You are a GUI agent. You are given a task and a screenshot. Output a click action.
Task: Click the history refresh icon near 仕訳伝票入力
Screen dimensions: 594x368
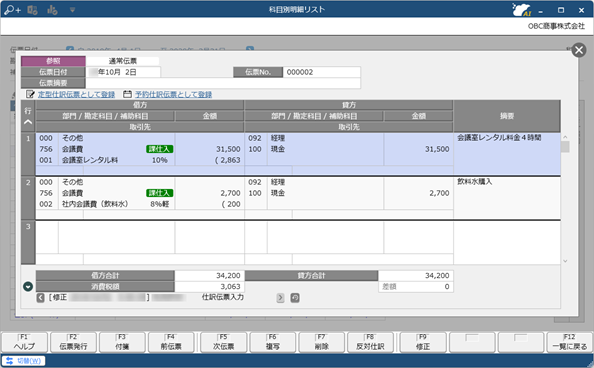coord(295,298)
